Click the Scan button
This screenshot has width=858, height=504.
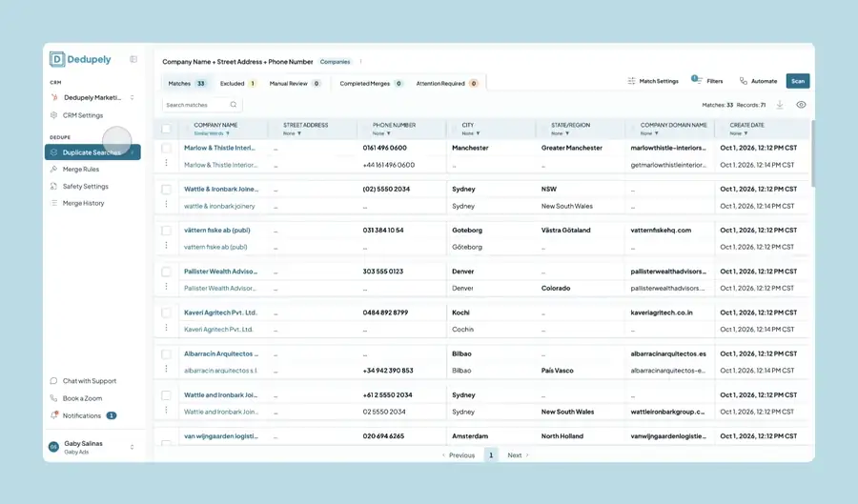798,81
